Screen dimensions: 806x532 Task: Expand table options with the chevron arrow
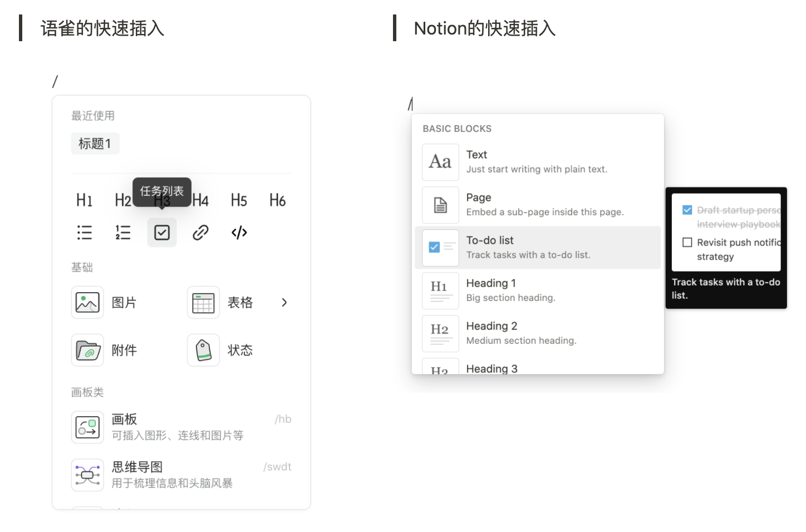coord(284,302)
